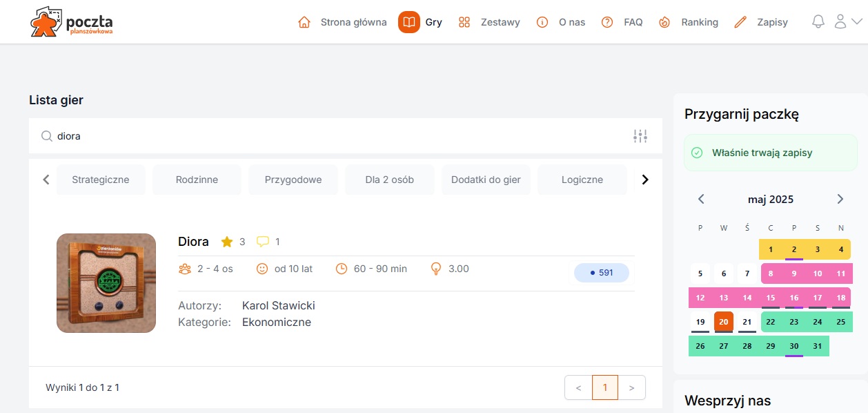868x413 pixels.
Task: Show next month in the calendar
Action: click(840, 199)
